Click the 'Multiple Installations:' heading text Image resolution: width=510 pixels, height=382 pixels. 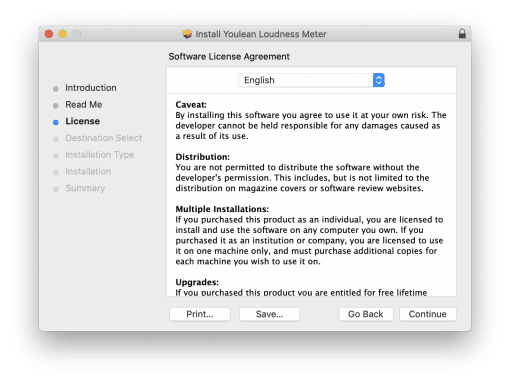tap(222, 209)
